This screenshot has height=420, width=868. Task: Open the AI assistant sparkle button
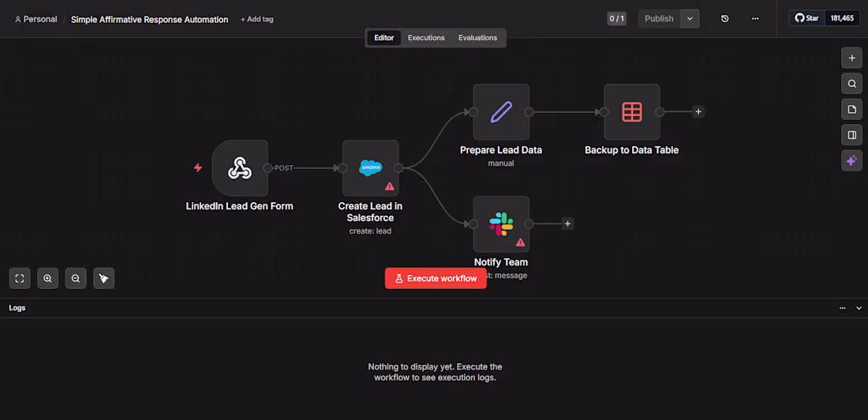point(852,161)
